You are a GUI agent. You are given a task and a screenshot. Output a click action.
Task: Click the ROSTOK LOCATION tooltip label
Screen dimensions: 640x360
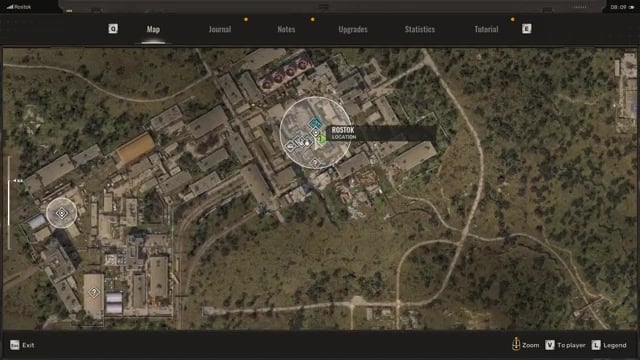[381, 133]
